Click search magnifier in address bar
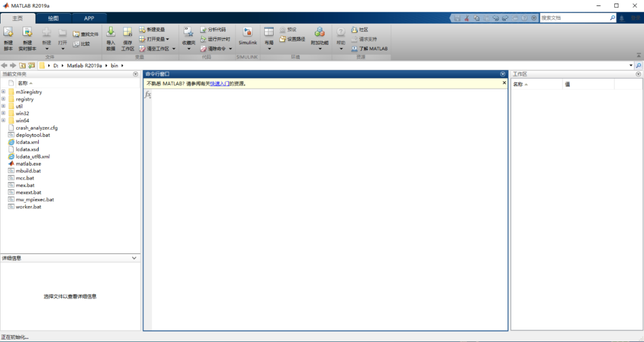This screenshot has height=342, width=644. pos(638,66)
